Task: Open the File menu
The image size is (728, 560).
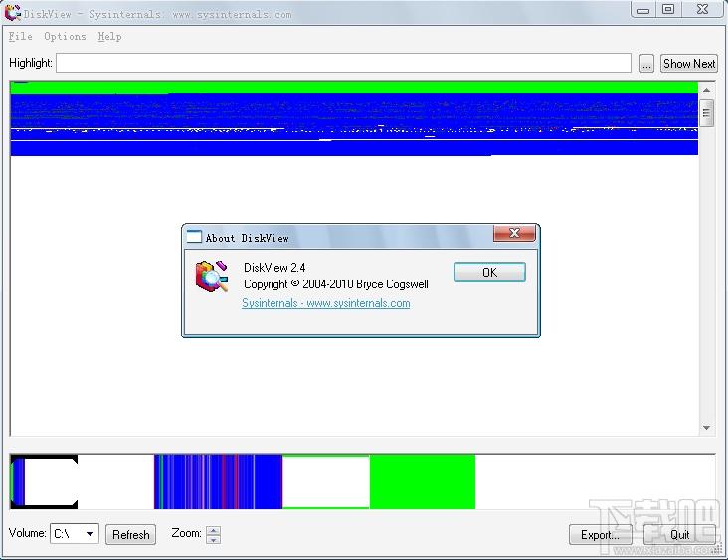Action: 21,36
